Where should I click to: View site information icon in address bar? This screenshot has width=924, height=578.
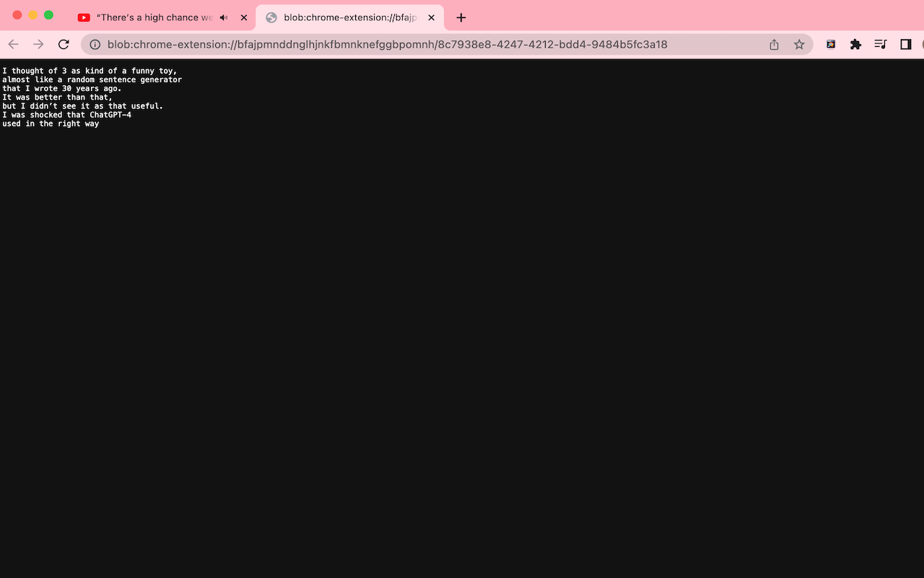click(95, 45)
